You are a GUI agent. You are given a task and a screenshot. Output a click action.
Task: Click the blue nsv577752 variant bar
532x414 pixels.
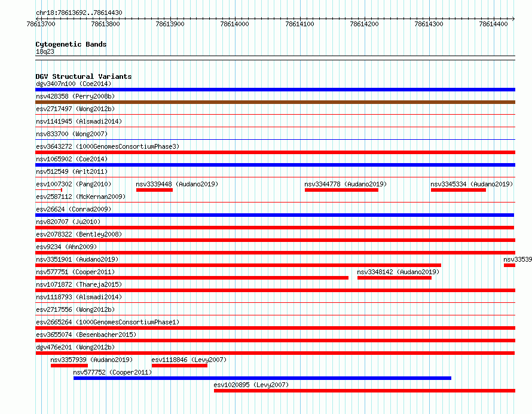(x=262, y=378)
